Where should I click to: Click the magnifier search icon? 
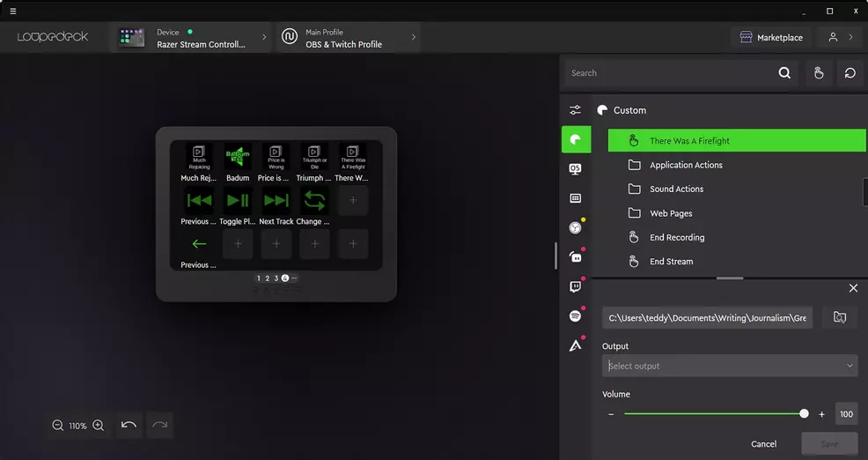click(784, 73)
